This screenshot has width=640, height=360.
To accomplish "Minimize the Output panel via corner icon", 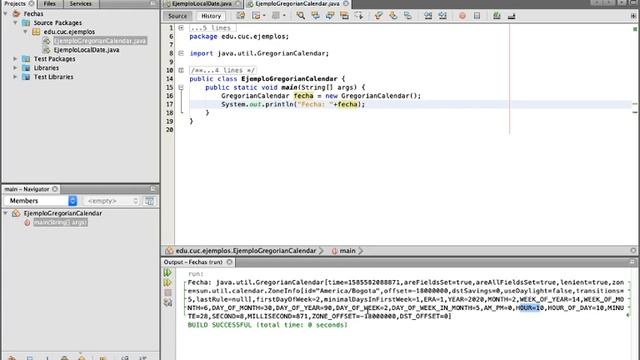I will (633, 262).
